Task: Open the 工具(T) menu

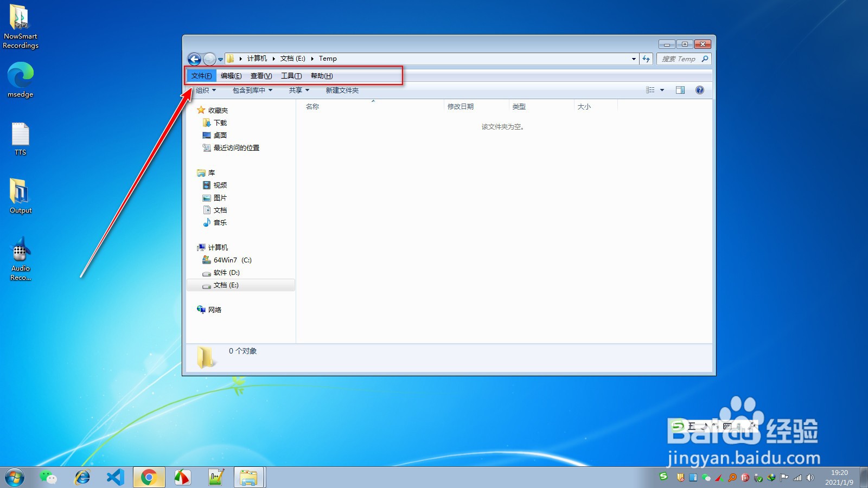Action: pos(291,76)
